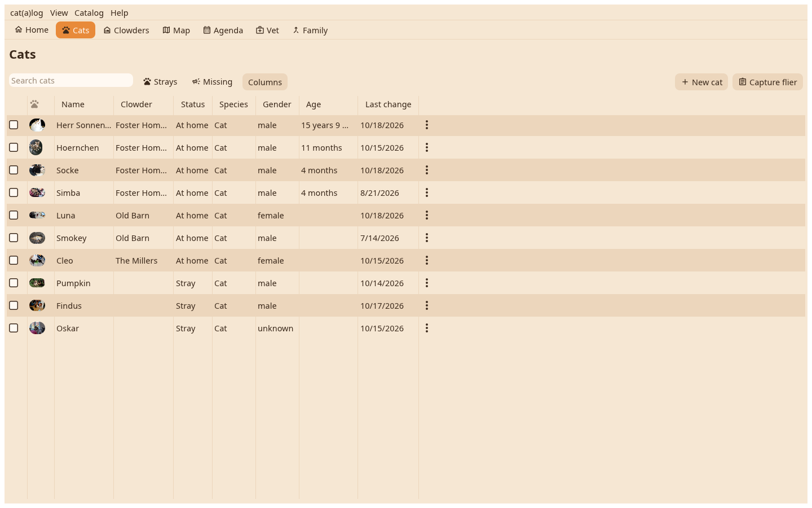
Task: Open the Catalog menu
Action: coord(89,13)
